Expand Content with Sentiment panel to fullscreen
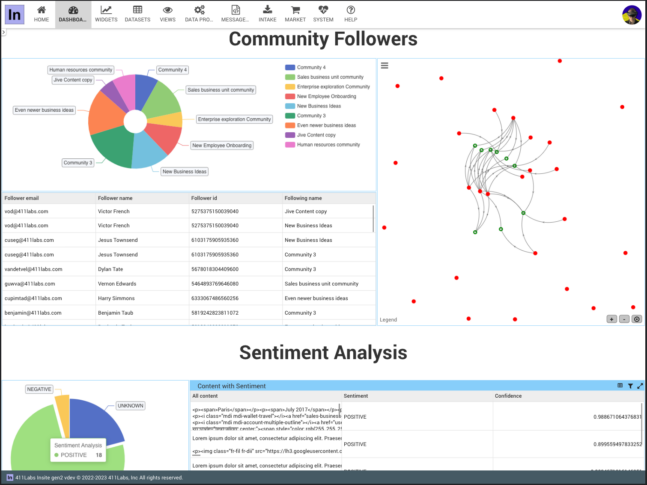 click(x=640, y=385)
